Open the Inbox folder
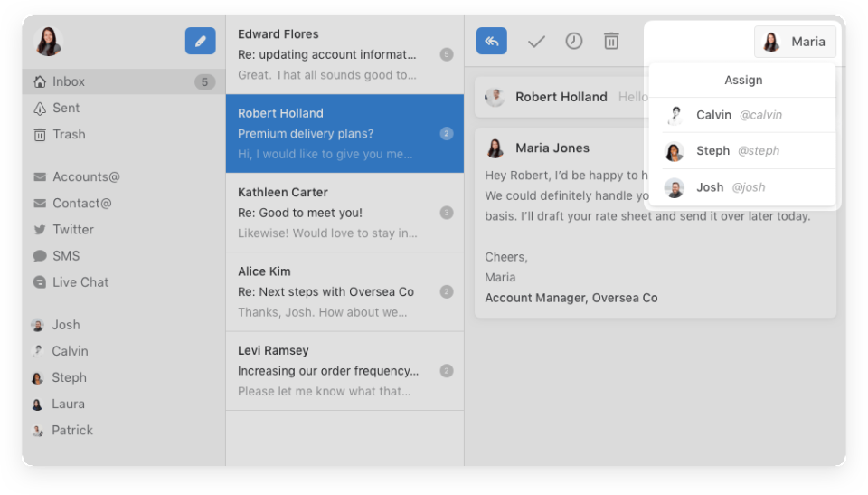Viewport: 868px width, 495px height. (124, 81)
